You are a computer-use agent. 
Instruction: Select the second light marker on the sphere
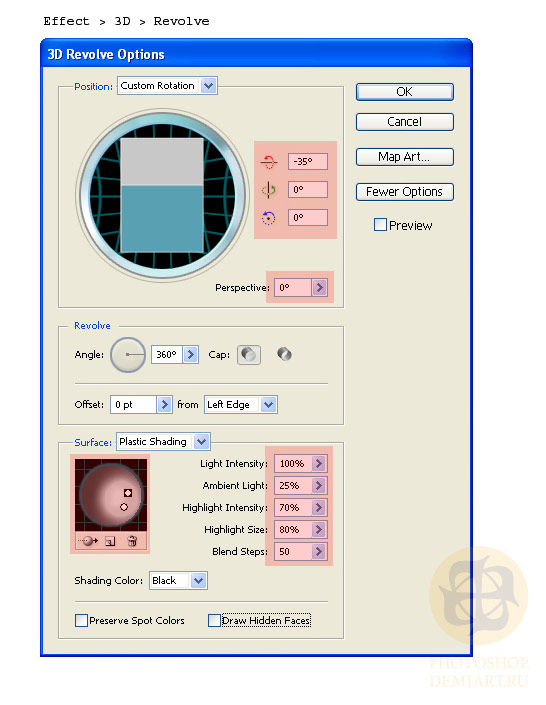124,507
